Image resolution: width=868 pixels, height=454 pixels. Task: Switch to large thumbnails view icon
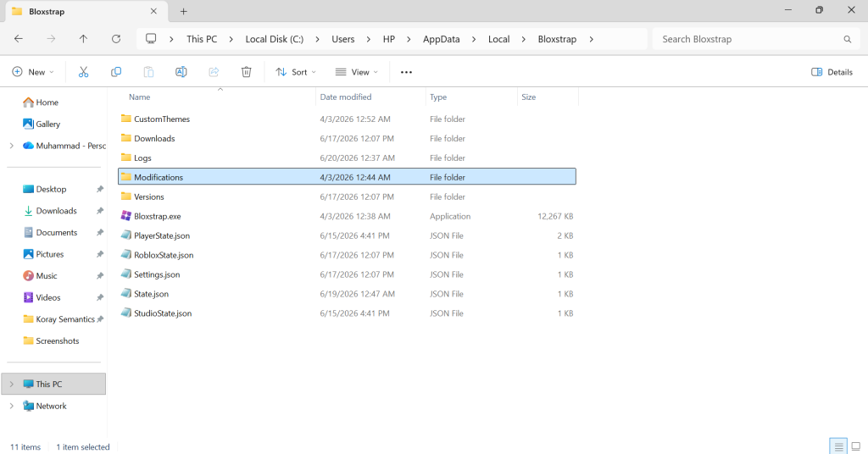tap(856, 446)
